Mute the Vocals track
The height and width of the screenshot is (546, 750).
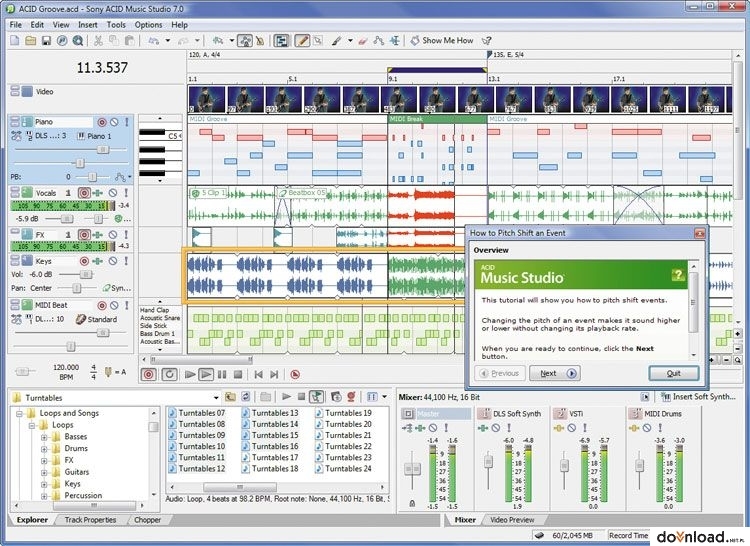(x=113, y=193)
